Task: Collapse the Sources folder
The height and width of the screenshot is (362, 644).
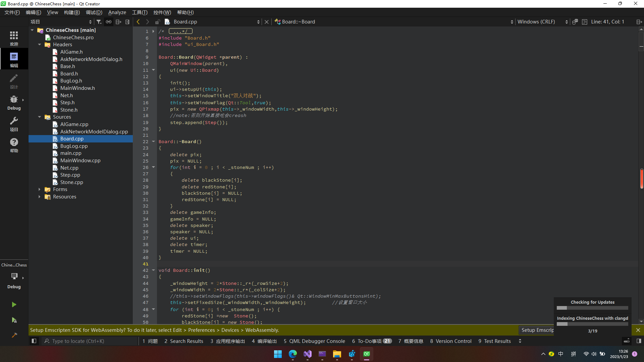Action: (40, 117)
